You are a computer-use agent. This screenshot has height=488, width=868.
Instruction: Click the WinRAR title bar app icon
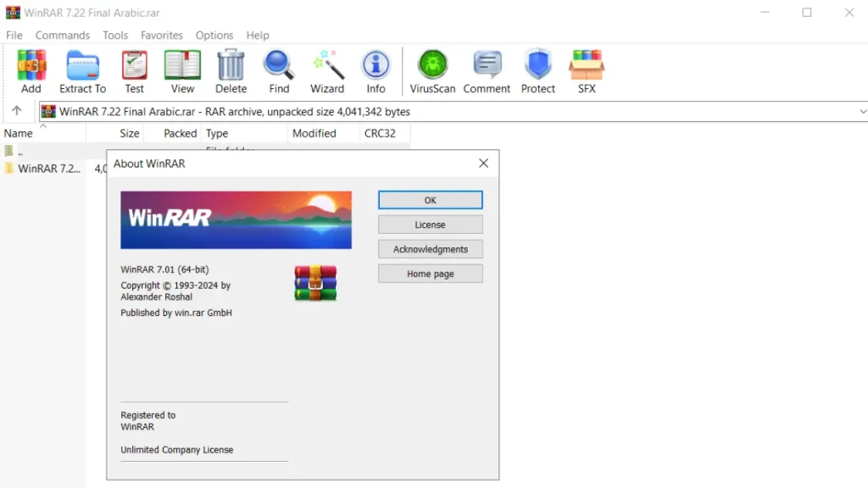13,12
